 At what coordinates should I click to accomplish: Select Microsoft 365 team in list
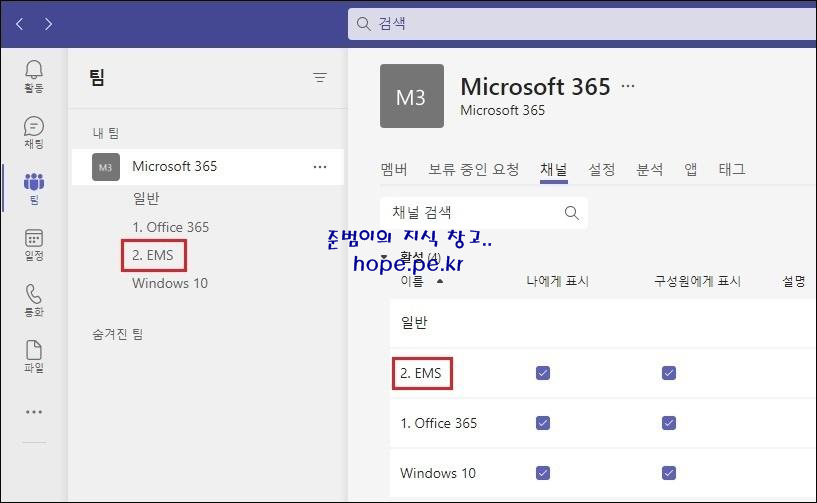[208, 167]
